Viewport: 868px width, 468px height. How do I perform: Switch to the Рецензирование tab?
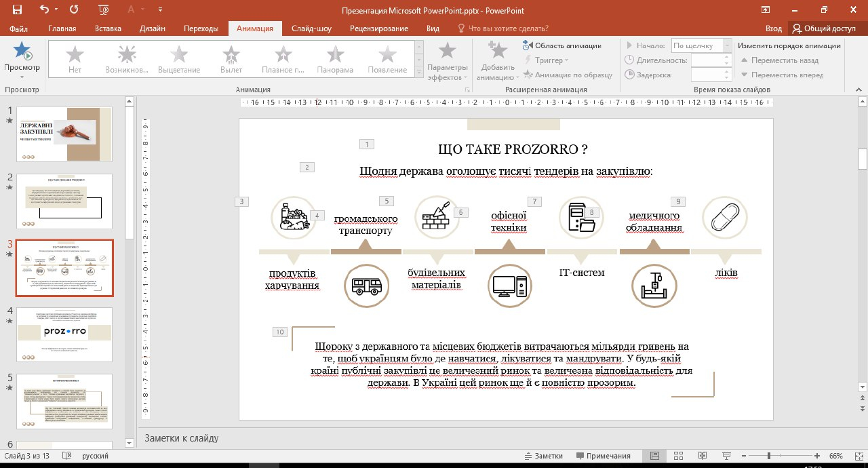[379, 28]
